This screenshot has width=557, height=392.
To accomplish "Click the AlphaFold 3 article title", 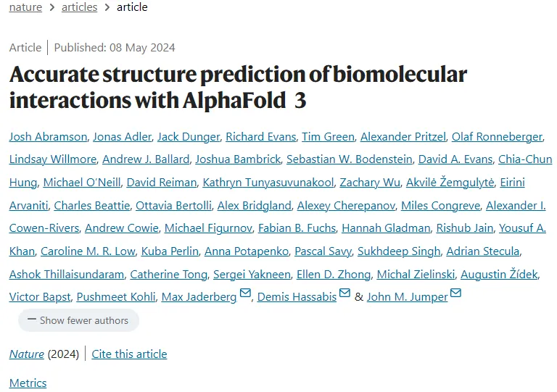I will 238,87.
